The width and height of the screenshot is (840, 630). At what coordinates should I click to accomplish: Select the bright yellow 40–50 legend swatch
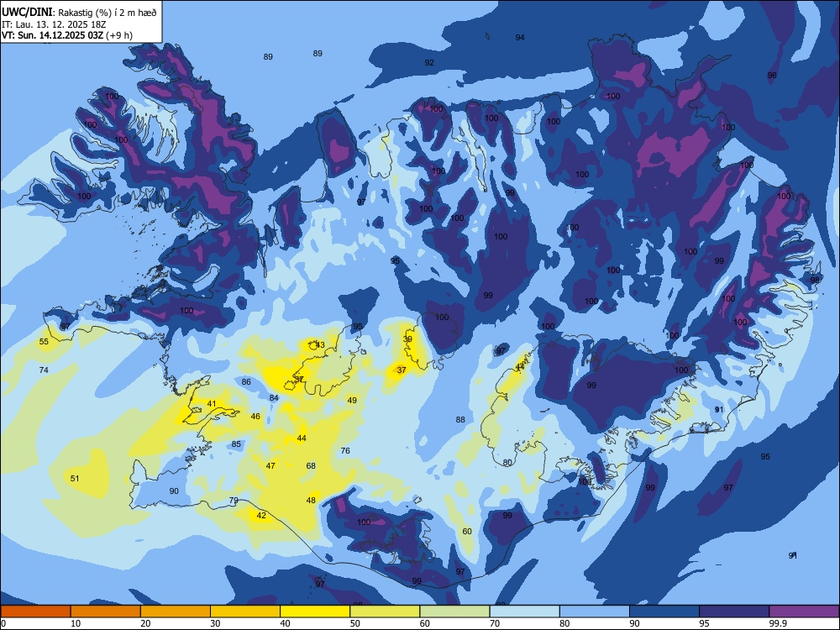[x=315, y=612]
